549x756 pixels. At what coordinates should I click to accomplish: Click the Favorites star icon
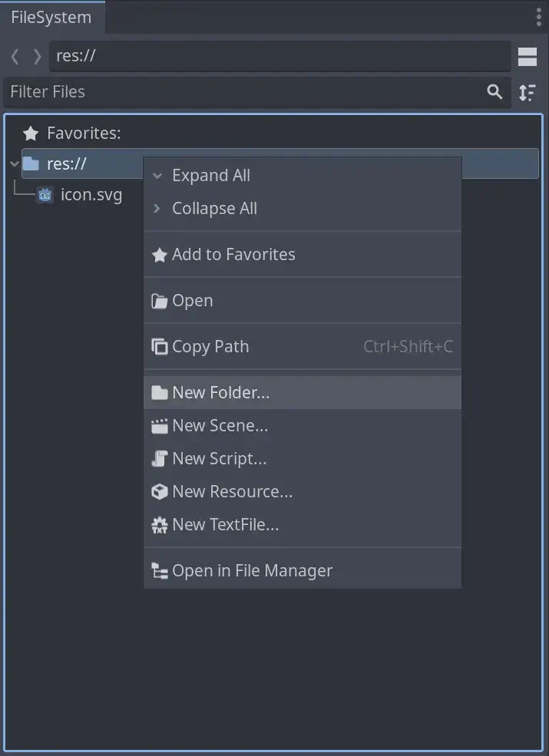point(31,134)
